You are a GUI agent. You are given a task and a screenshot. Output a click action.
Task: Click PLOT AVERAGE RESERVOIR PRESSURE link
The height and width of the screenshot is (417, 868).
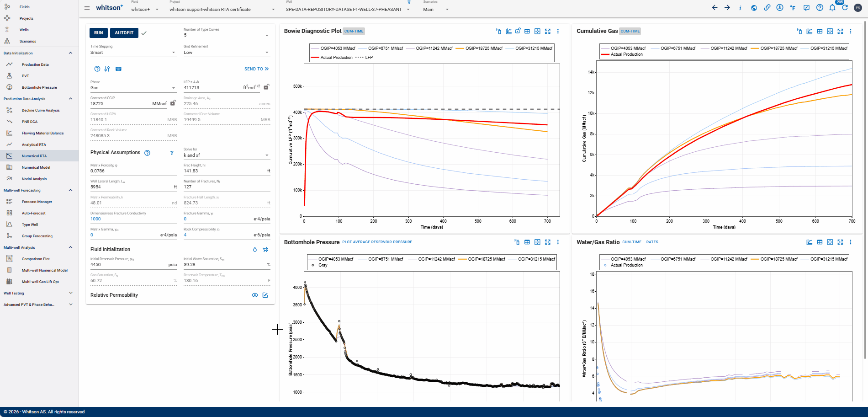377,242
